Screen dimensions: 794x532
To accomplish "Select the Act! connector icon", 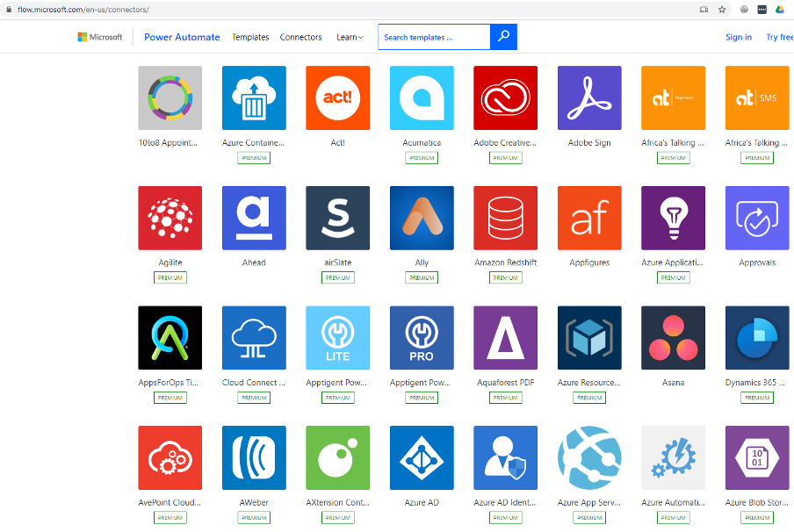I will coord(337,98).
